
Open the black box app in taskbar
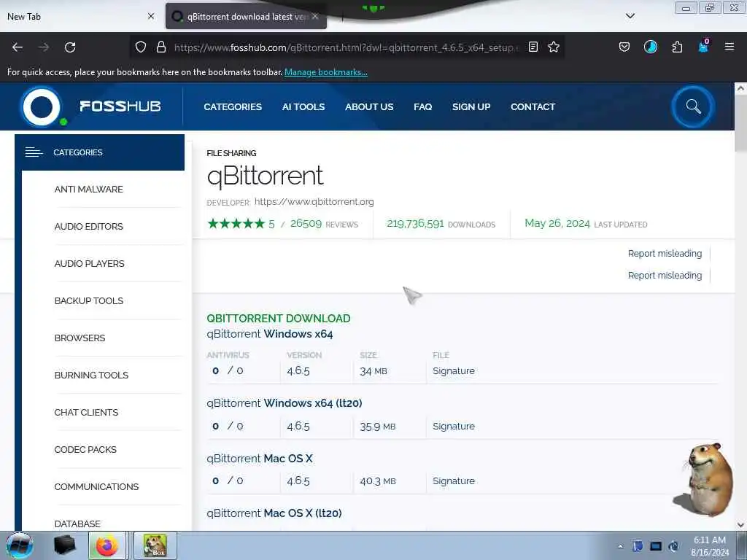tap(65, 545)
